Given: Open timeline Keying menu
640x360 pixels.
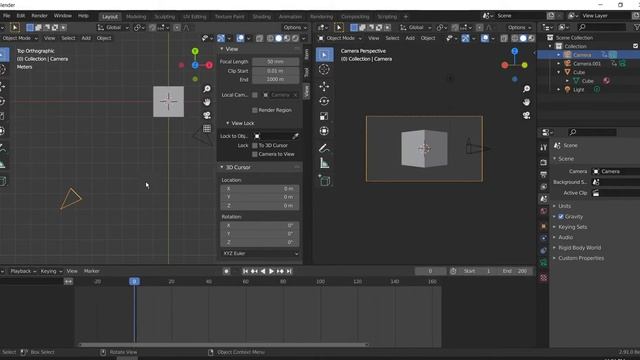Looking at the screenshot, I should [x=51, y=271].
